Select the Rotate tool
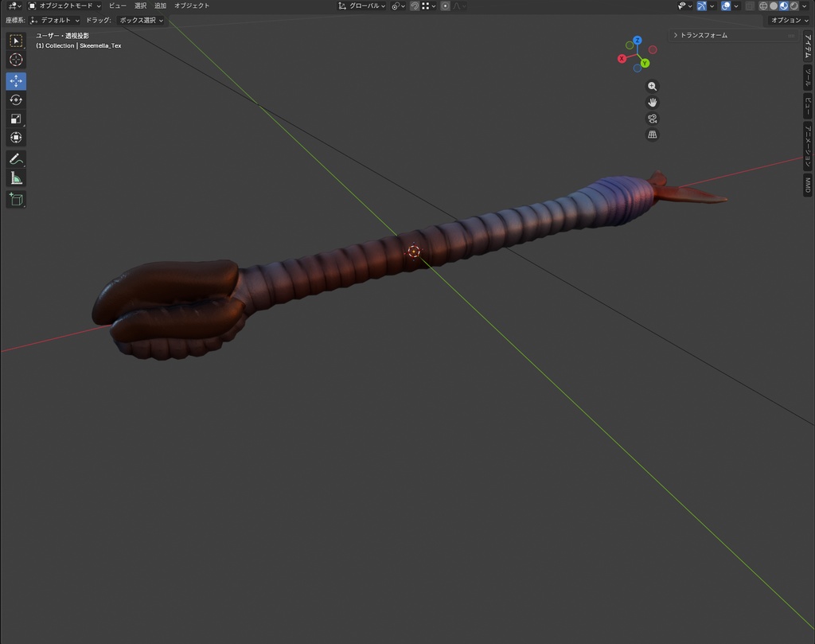Image resolution: width=815 pixels, height=644 pixels. (16, 100)
